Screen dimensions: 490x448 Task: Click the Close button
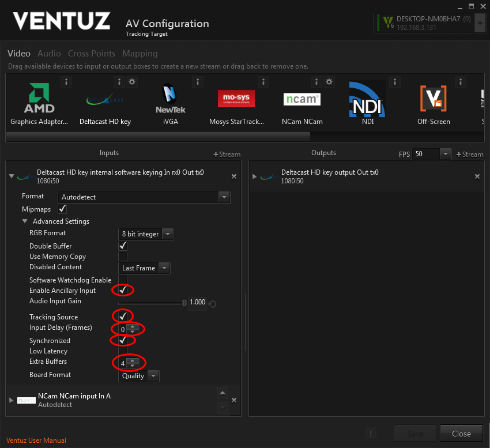tap(461, 434)
